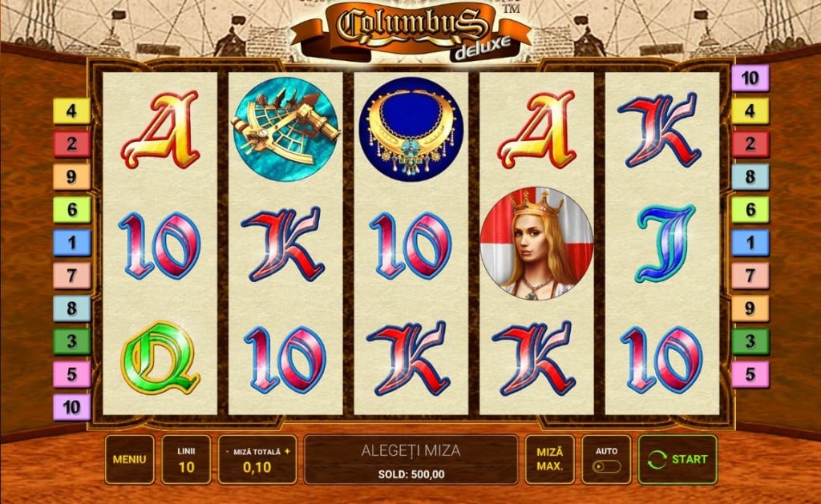The width and height of the screenshot is (821, 504).
Task: Click the MIZĂ MAX. button
Action: click(x=550, y=459)
